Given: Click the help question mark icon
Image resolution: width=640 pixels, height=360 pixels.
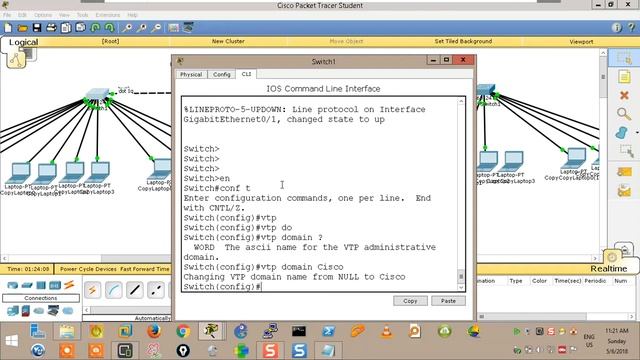Looking at the screenshot, I should pyautogui.click(x=631, y=28).
